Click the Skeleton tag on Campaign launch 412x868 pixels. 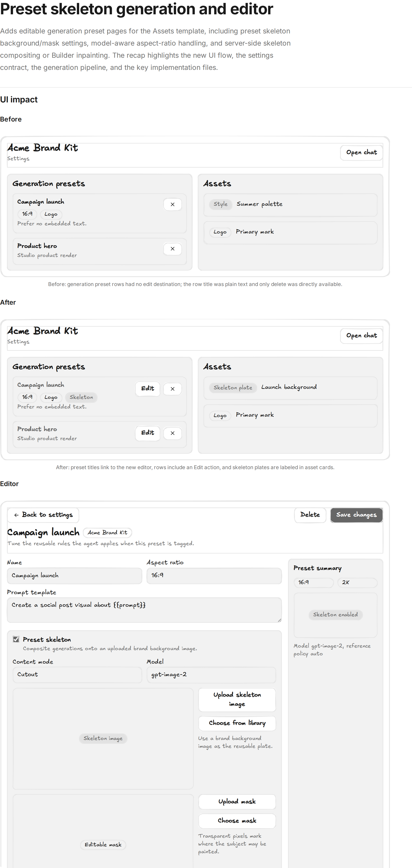81,397
